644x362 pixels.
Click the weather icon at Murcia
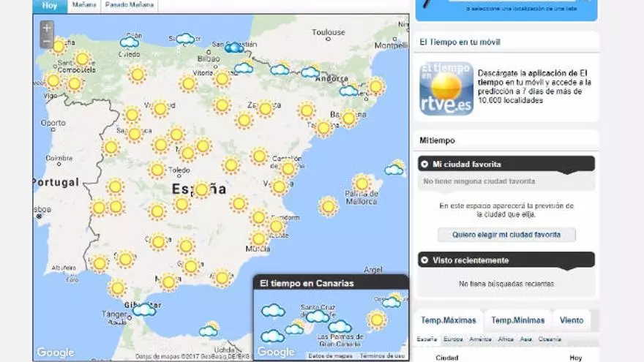coord(258,238)
